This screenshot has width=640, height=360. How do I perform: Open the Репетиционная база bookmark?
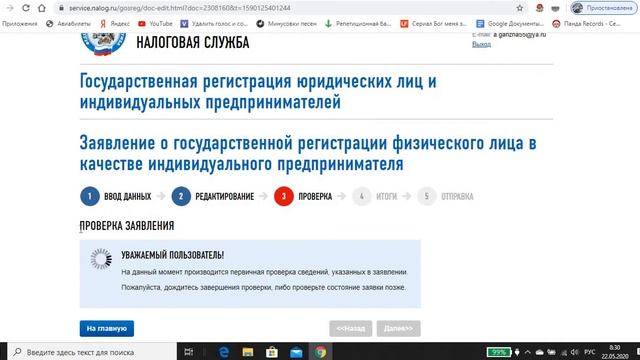(358, 24)
